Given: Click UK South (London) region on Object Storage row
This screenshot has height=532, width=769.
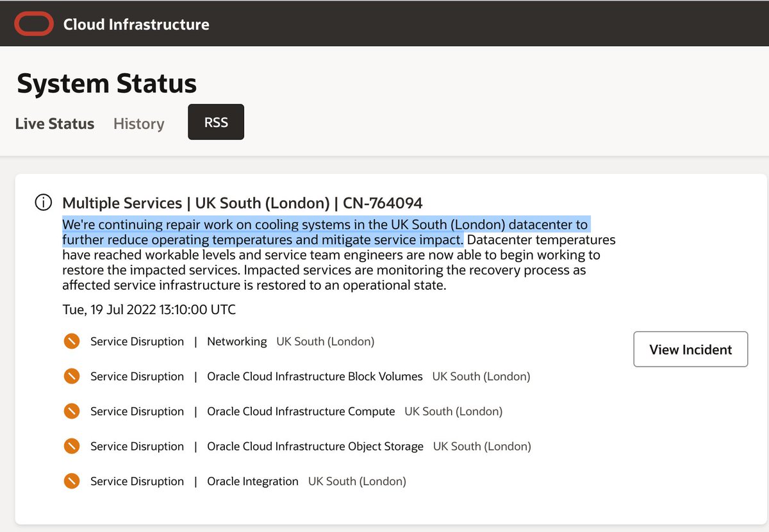Looking at the screenshot, I should [482, 446].
